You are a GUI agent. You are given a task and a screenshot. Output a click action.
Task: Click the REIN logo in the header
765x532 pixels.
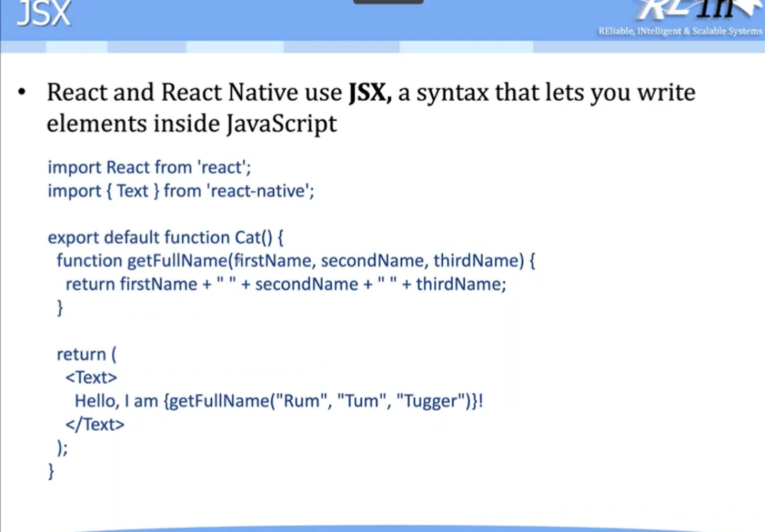point(699,10)
